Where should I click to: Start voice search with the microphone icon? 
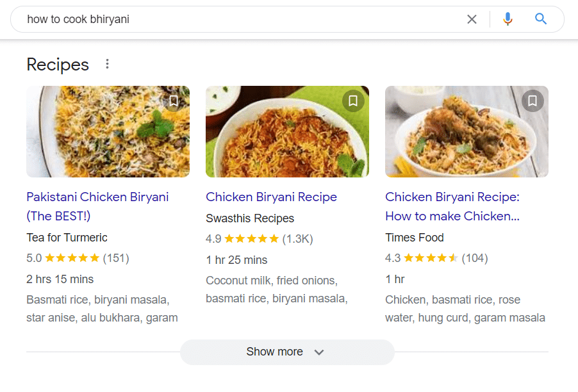(x=508, y=19)
